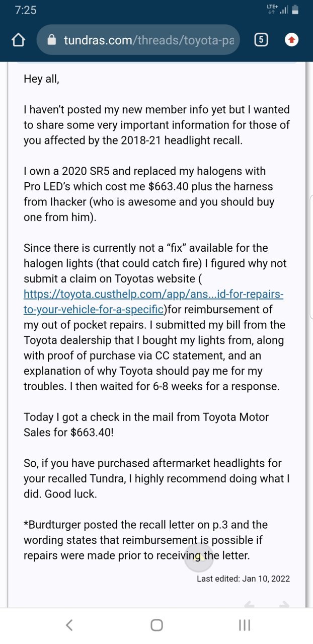Open the tab switcher showing 5 tabs
Image resolution: width=313 pixels, height=644 pixels.
pos(261,40)
